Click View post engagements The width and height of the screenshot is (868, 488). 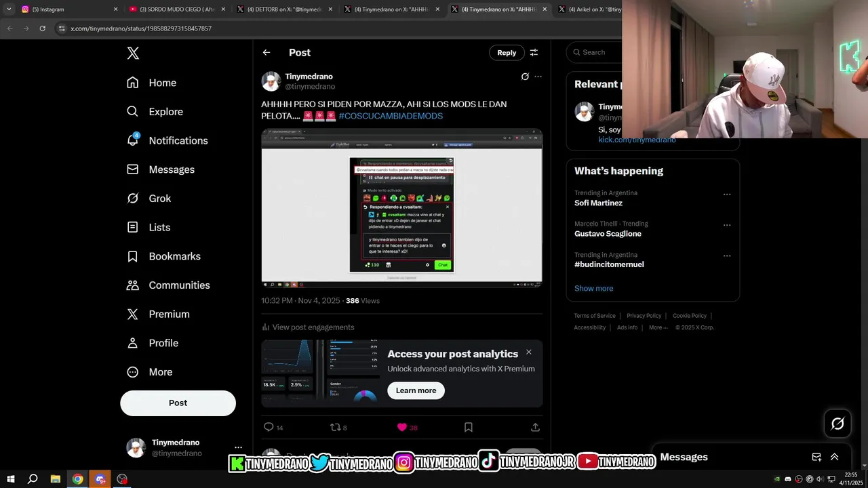308,327
